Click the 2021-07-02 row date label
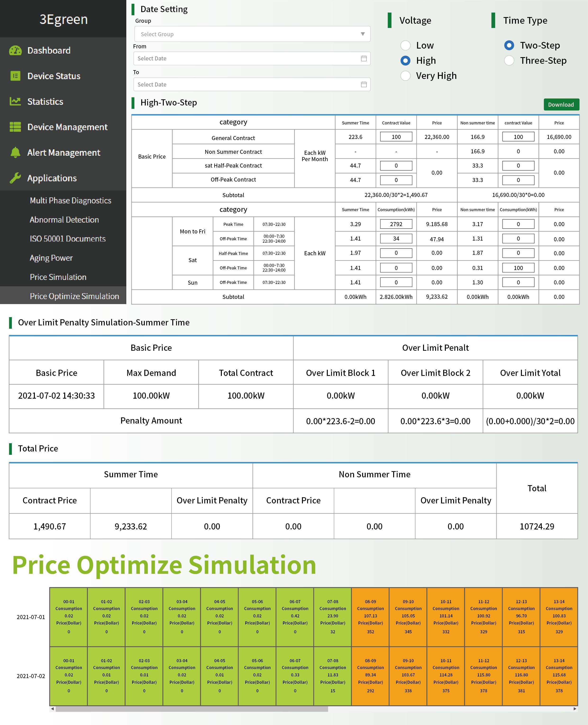The width and height of the screenshot is (588, 725). [31, 676]
